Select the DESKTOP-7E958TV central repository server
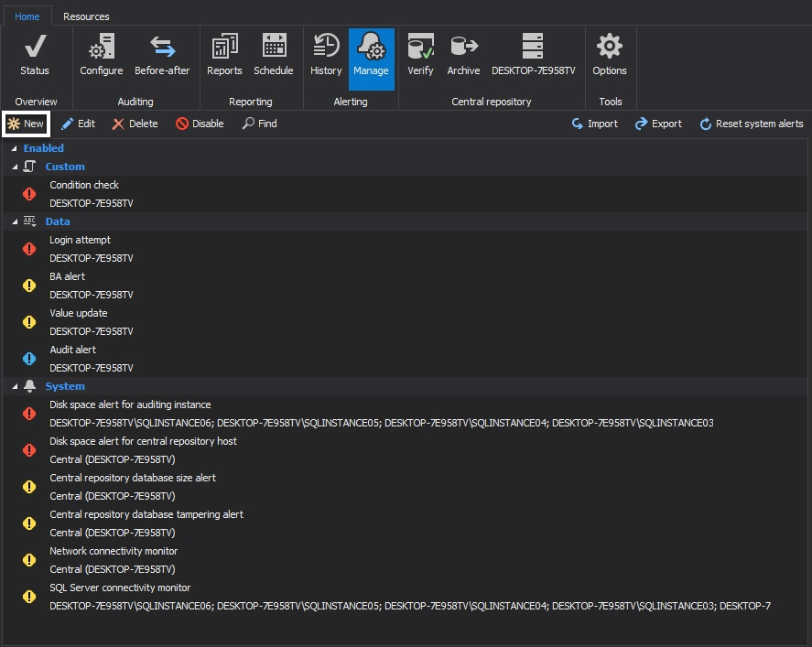Image resolution: width=812 pixels, height=647 pixels. [x=533, y=56]
